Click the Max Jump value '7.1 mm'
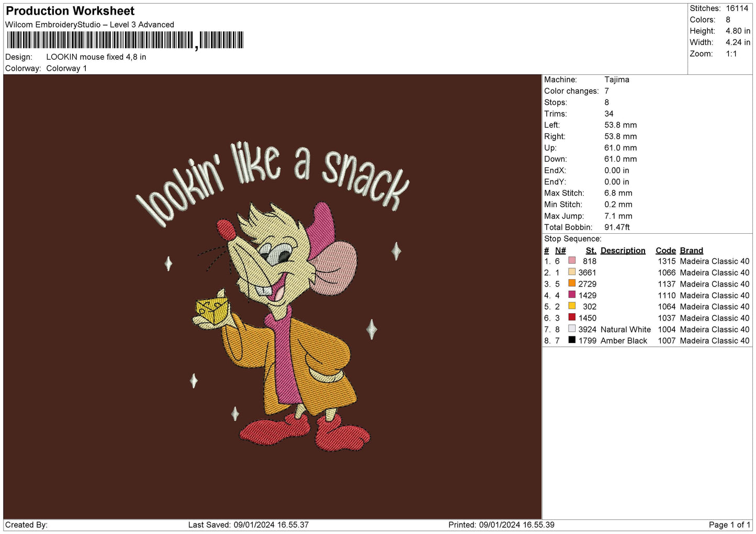The image size is (756, 534). [x=618, y=216]
